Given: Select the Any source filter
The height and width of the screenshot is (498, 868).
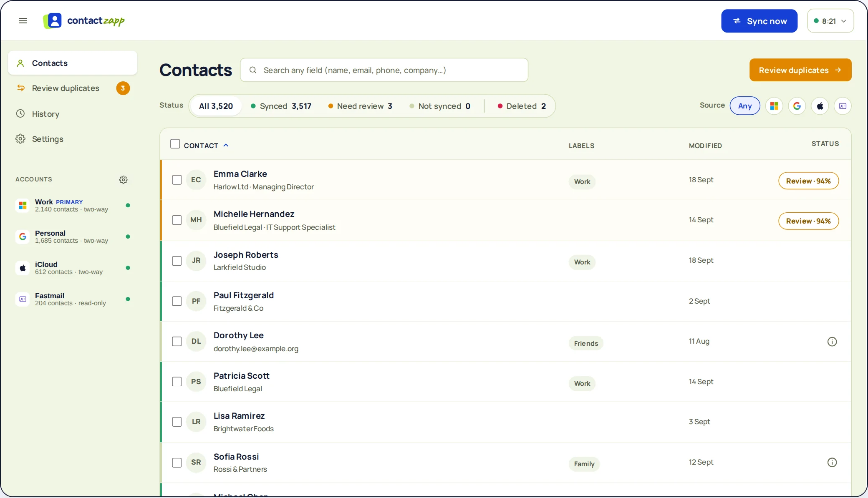Looking at the screenshot, I should 745,106.
